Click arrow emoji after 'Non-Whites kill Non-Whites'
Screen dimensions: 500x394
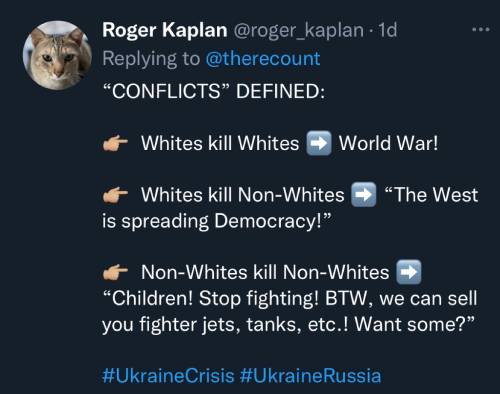[409, 272]
